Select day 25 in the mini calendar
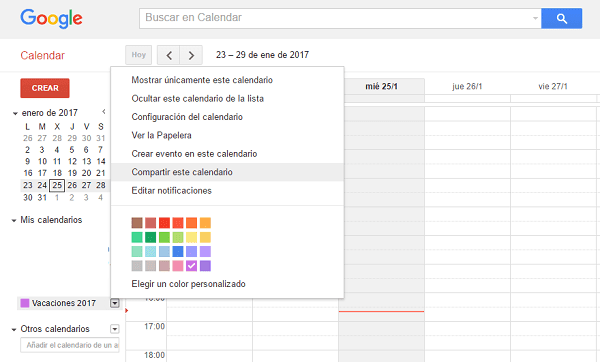The width and height of the screenshot is (600, 362). [x=57, y=186]
